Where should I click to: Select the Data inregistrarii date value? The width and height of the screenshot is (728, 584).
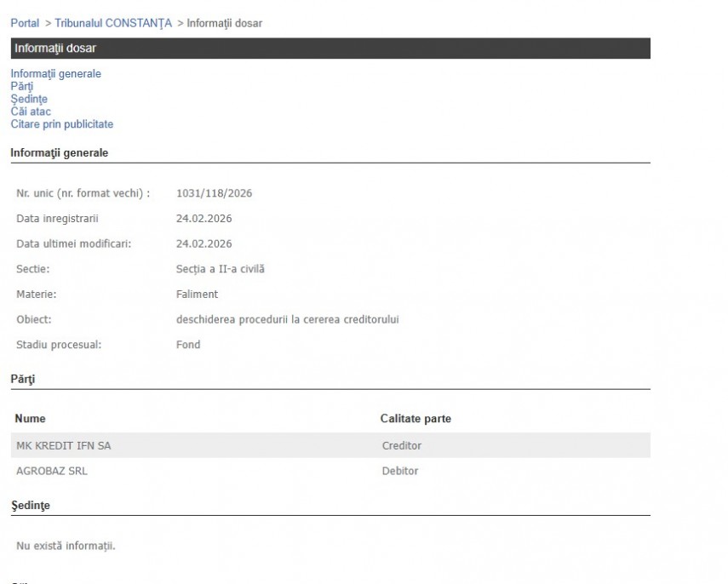tap(203, 219)
